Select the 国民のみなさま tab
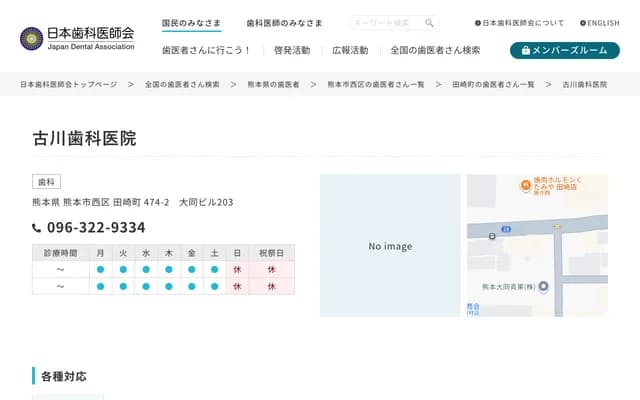The width and height of the screenshot is (640, 400). [192, 22]
